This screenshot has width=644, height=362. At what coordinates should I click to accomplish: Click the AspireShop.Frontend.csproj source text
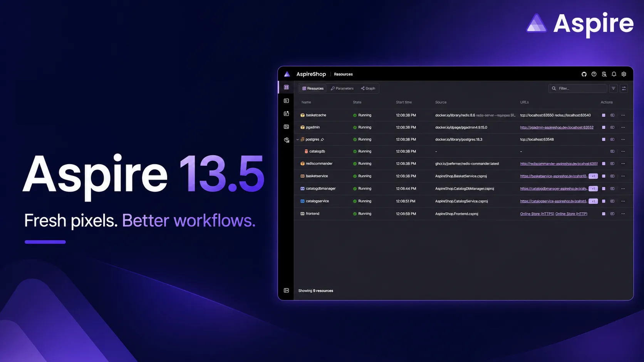click(457, 214)
